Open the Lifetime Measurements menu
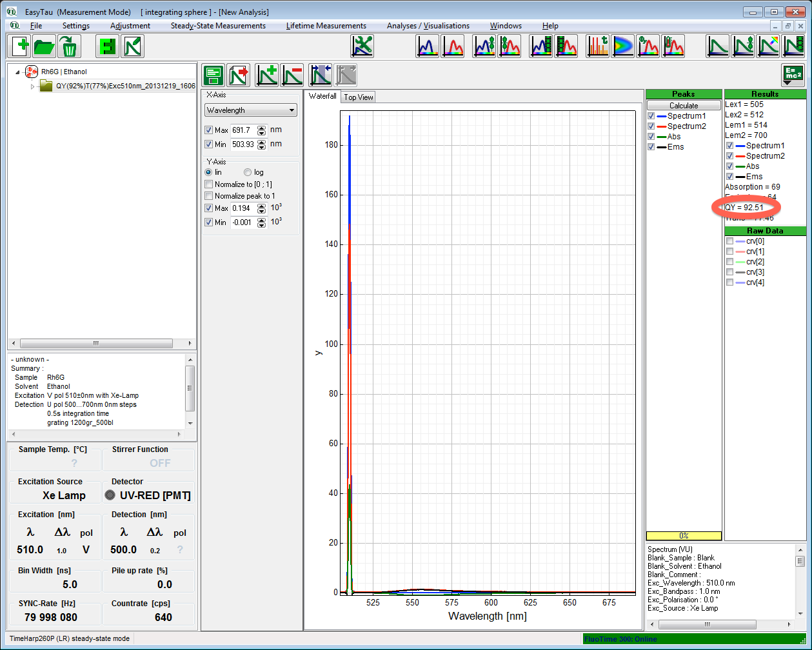This screenshot has width=812, height=650. (x=326, y=26)
